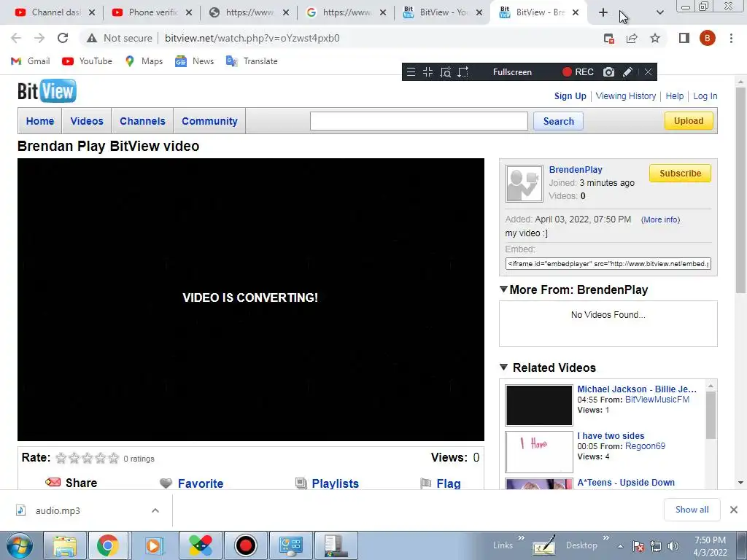Open a new browser tab
The image size is (747, 560).
click(x=603, y=12)
